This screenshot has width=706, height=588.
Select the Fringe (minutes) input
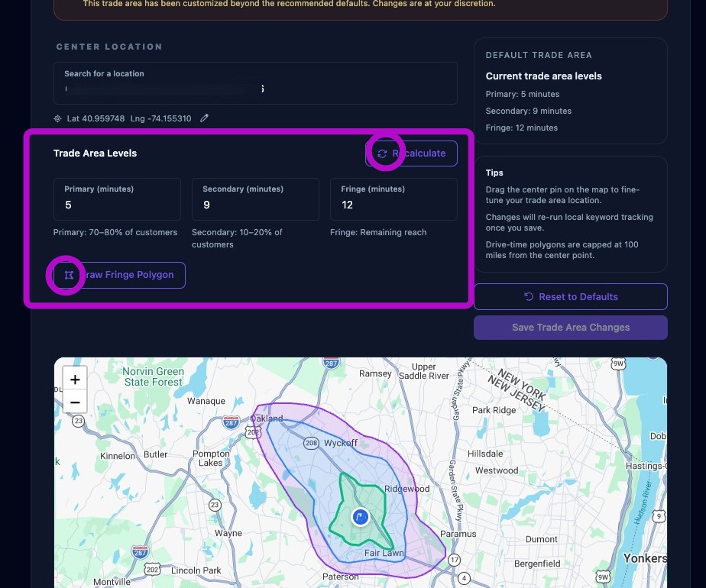393,199
